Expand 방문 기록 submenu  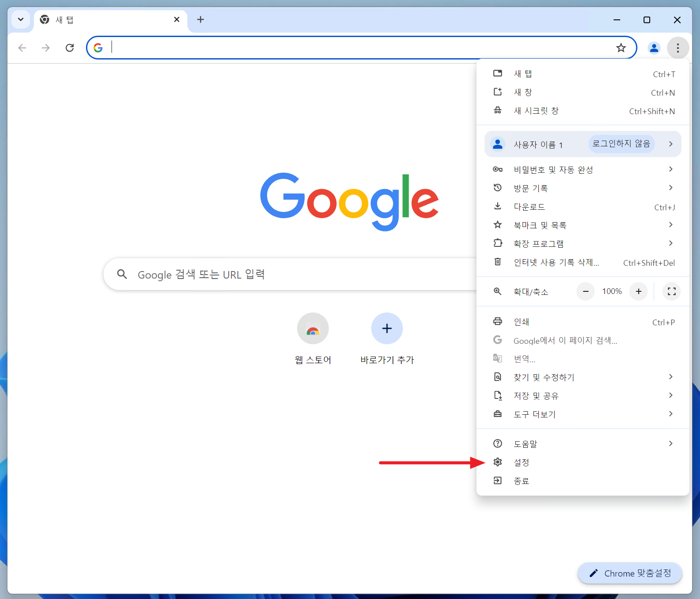pyautogui.click(x=583, y=188)
